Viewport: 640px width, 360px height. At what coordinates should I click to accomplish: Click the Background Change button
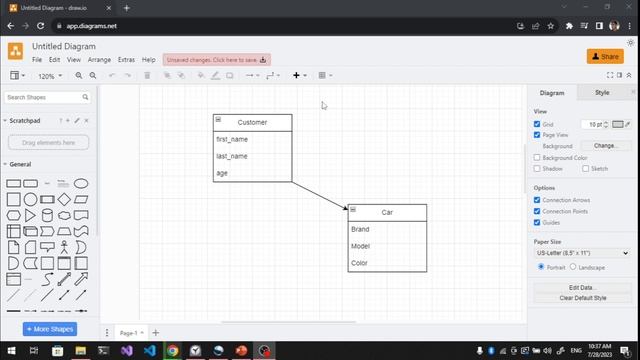[x=606, y=146]
